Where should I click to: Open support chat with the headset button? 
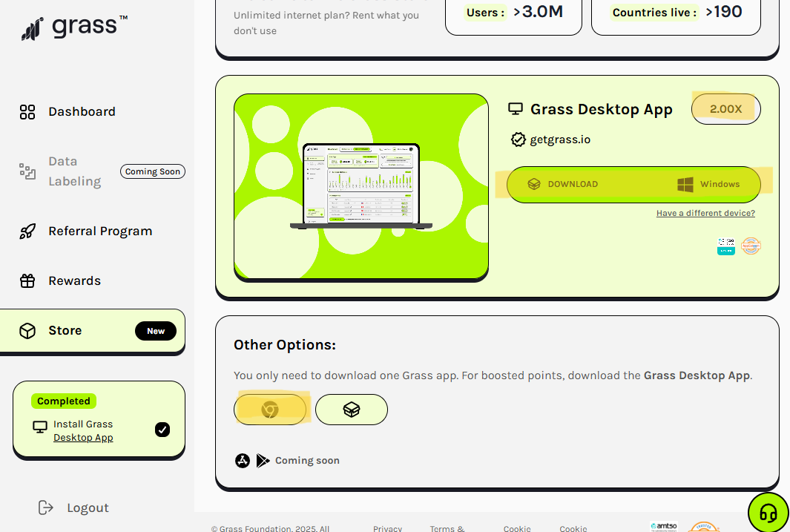(x=768, y=513)
